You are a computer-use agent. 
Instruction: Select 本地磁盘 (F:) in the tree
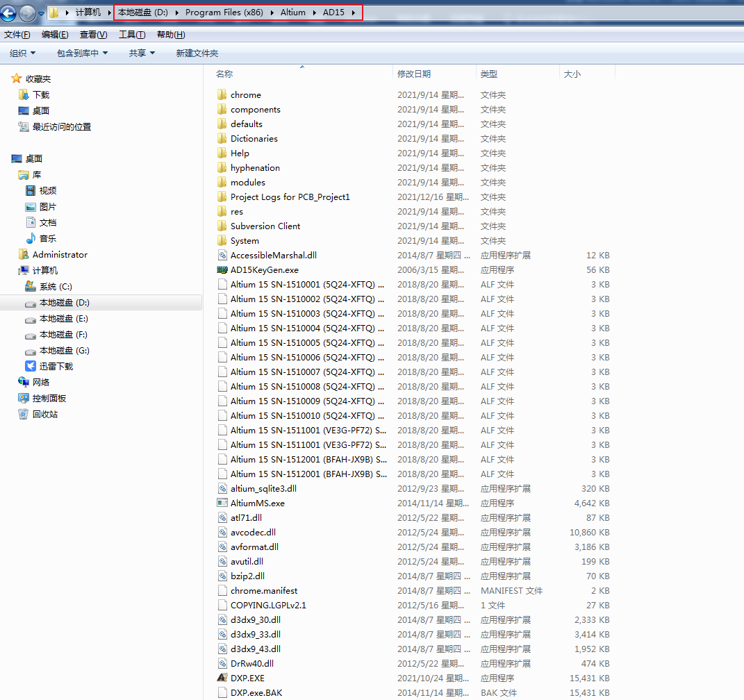pyautogui.click(x=63, y=334)
